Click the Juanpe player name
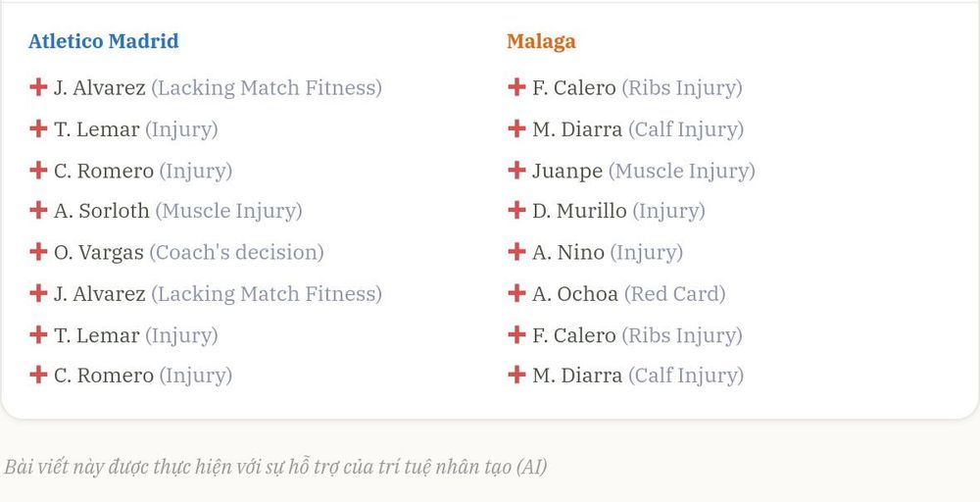 pyautogui.click(x=567, y=172)
